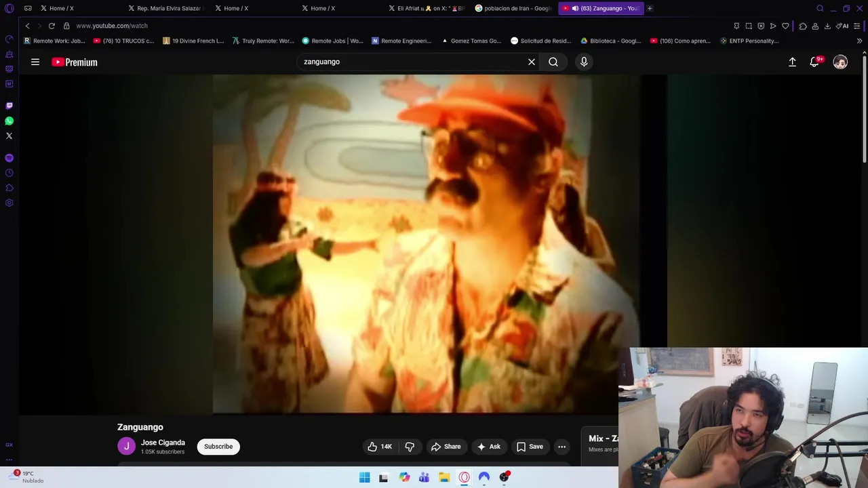Open Jose Ciganda channel avatar
This screenshot has height=488, width=868.
pos(126,447)
